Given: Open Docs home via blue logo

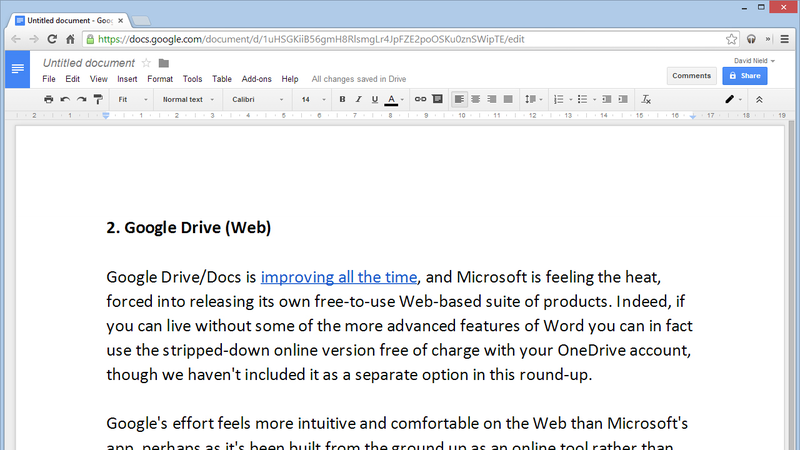Looking at the screenshot, I should [x=17, y=69].
